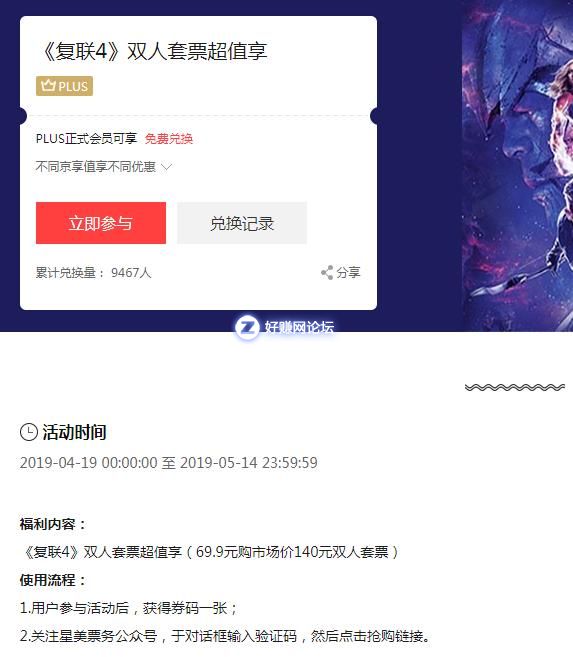Screen dimensions: 573x657
Task: Click the 累计兑换量 9467人 counter
Action: [x=93, y=273]
